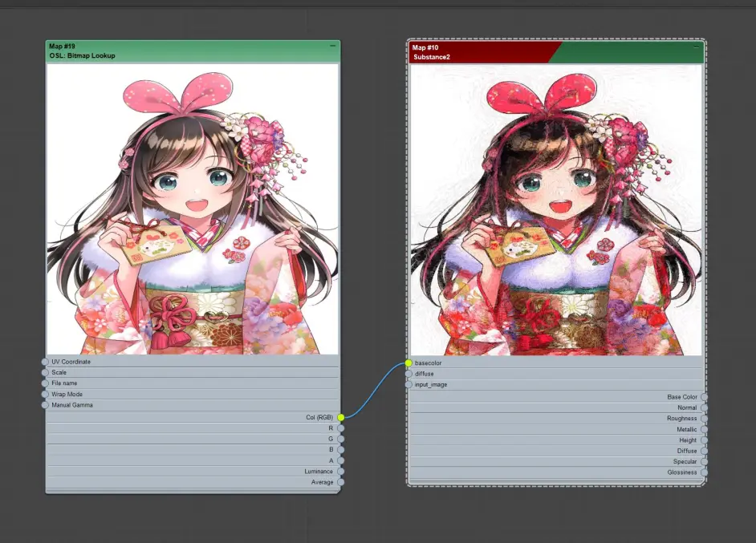756x543 pixels.
Task: Select the Map #10 Substance2 title bar
Action: (556, 52)
